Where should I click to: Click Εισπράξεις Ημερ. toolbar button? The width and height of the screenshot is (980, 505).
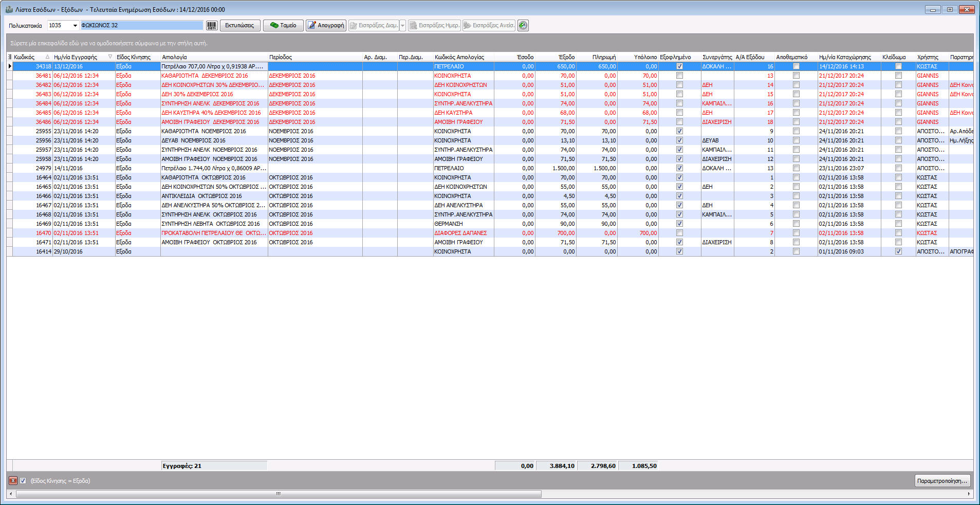pyautogui.click(x=434, y=25)
